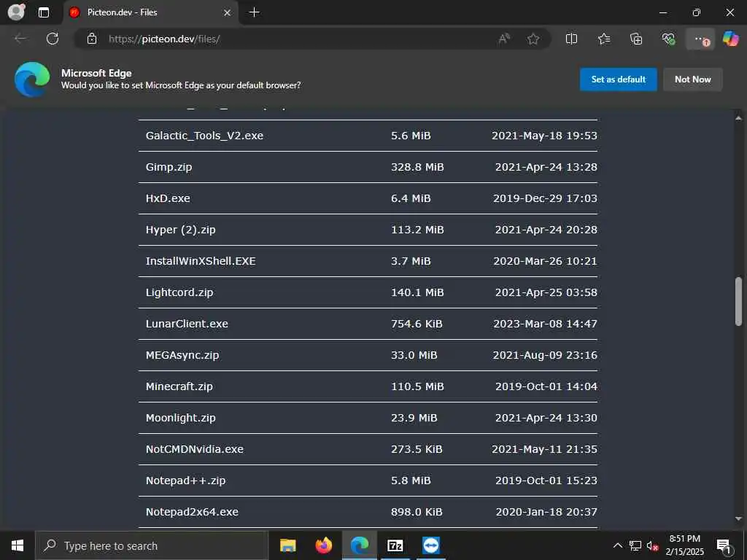This screenshot has width=747, height=560.
Task: View site information via the lock icon
Action: click(x=91, y=39)
